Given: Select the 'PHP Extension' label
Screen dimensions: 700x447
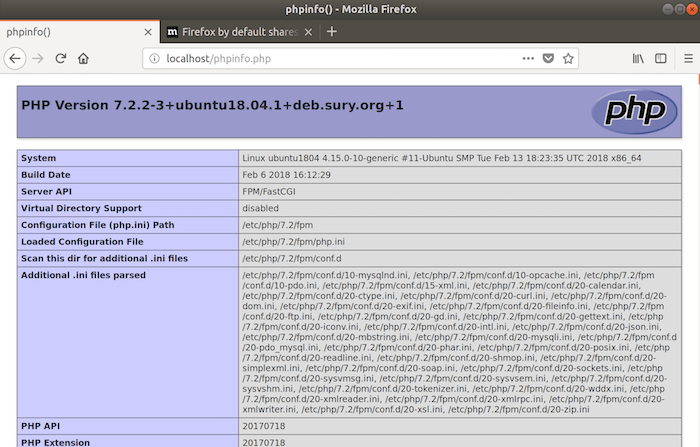Looking at the screenshot, I should (x=55, y=443).
